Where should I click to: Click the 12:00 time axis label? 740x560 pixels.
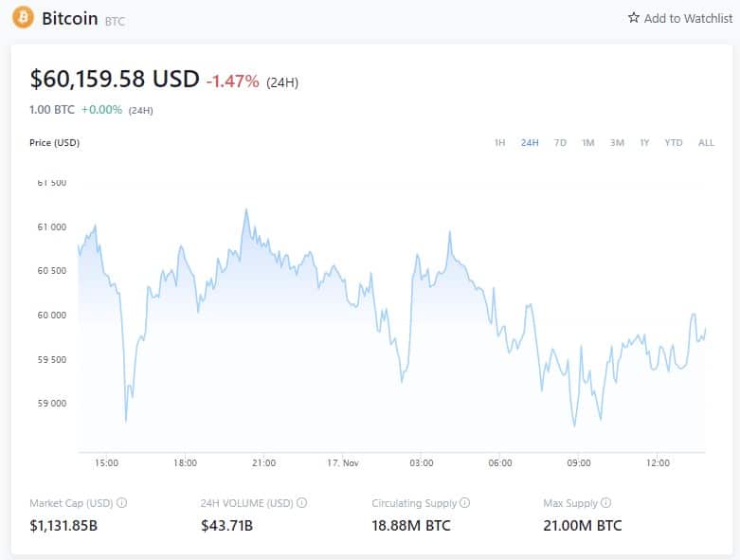[658, 462]
